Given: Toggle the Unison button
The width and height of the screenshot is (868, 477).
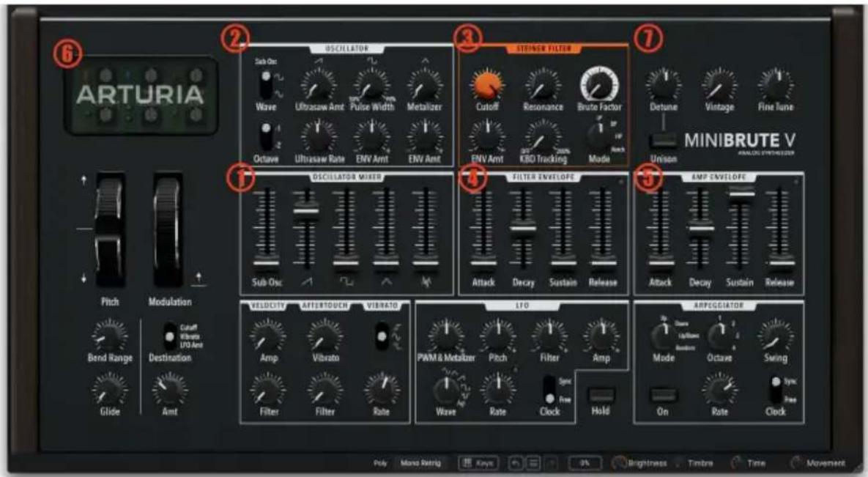Looking at the screenshot, I should pos(663,141).
